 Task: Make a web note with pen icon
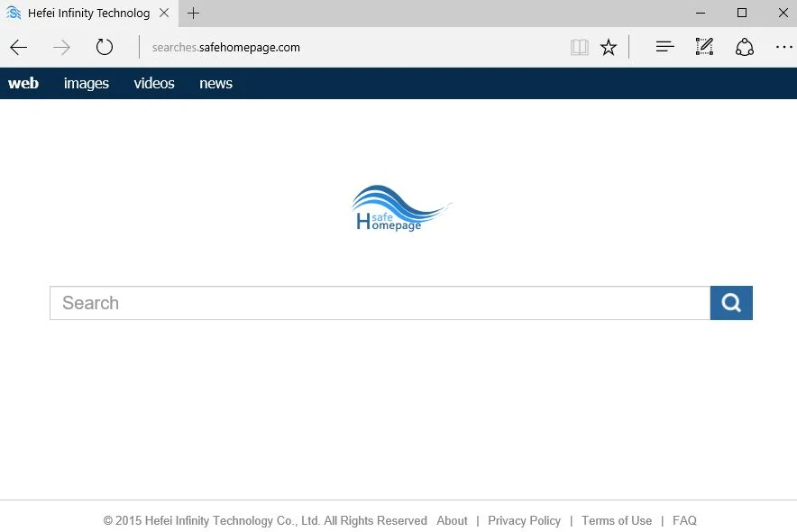[x=704, y=47]
